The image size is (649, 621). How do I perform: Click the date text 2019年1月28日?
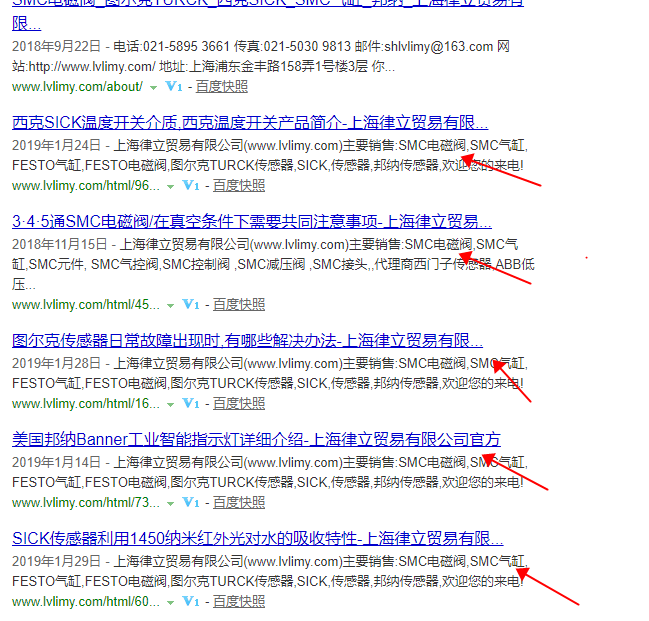coord(56,363)
